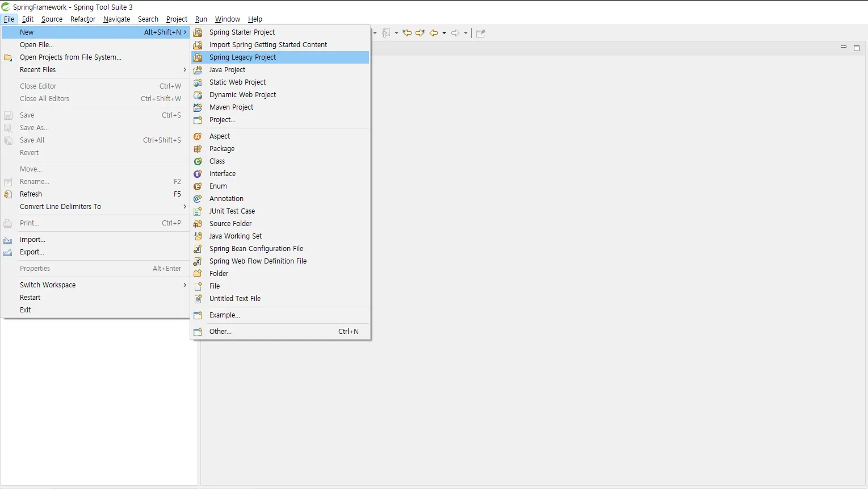Click the Import icon in File menu

pos(8,240)
